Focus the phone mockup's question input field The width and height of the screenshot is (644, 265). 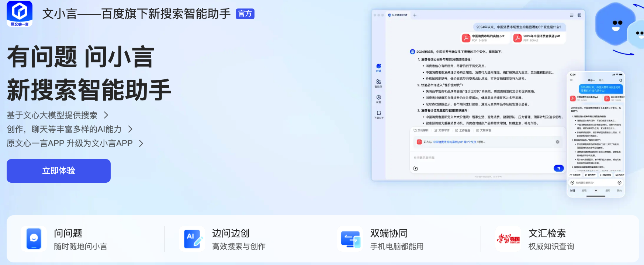596,183
